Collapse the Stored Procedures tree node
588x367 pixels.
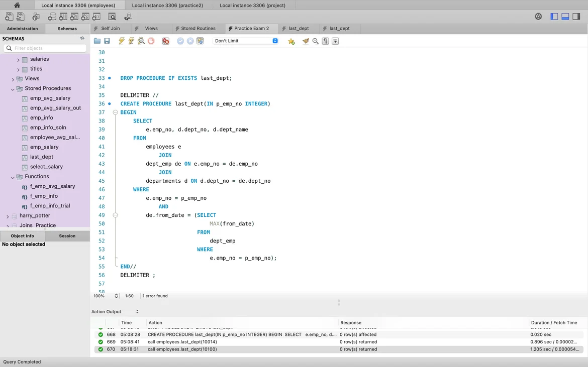point(13,89)
